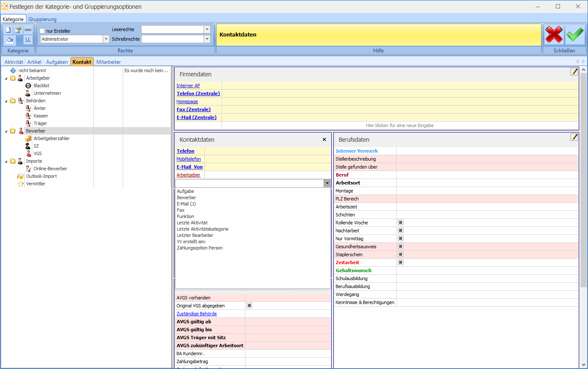The image size is (588, 369).
Task: Click the Ämter tree icon
Action: coord(28,108)
